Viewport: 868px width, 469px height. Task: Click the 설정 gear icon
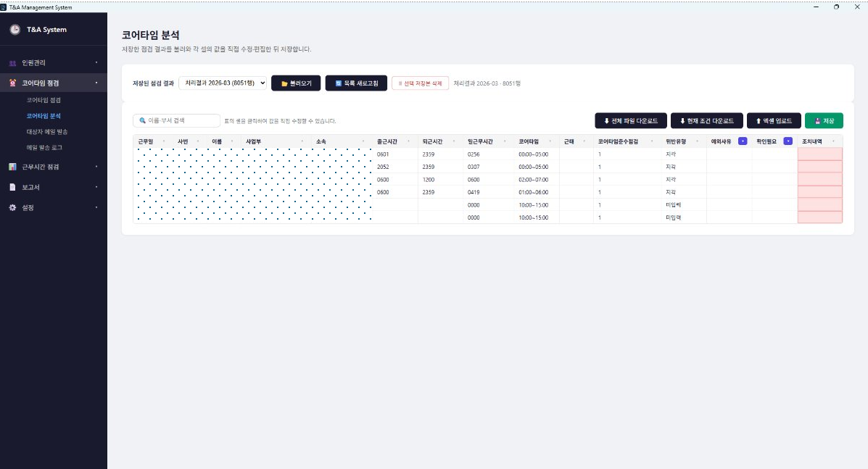tap(13, 207)
